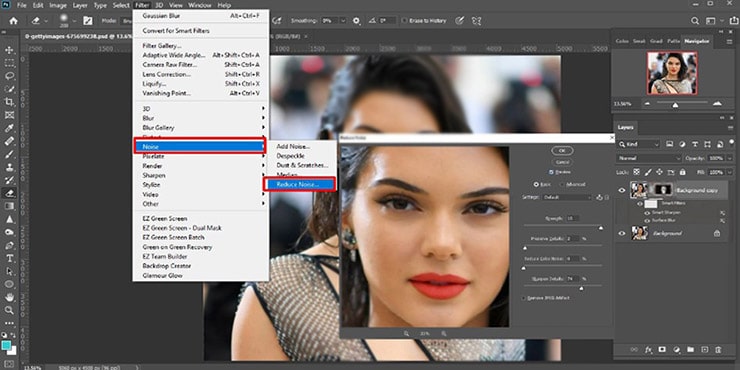Select the Crop tool
Image resolution: width=740 pixels, height=370 pixels.
[9, 102]
